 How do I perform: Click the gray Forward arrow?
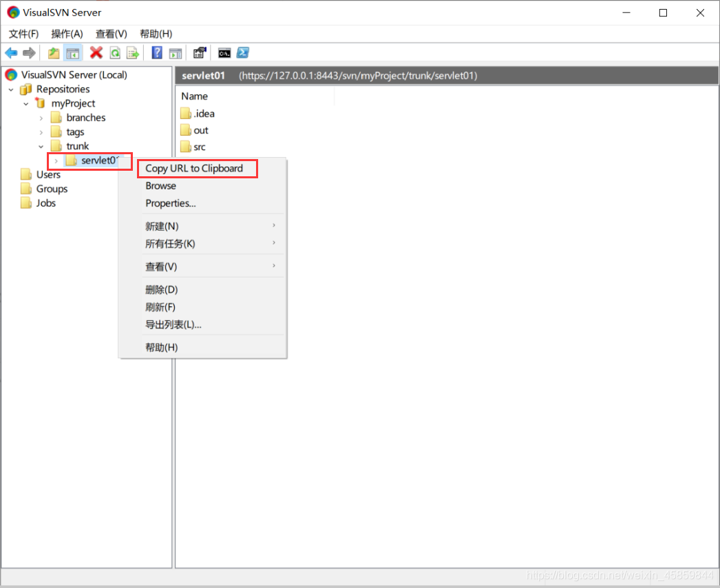point(29,53)
